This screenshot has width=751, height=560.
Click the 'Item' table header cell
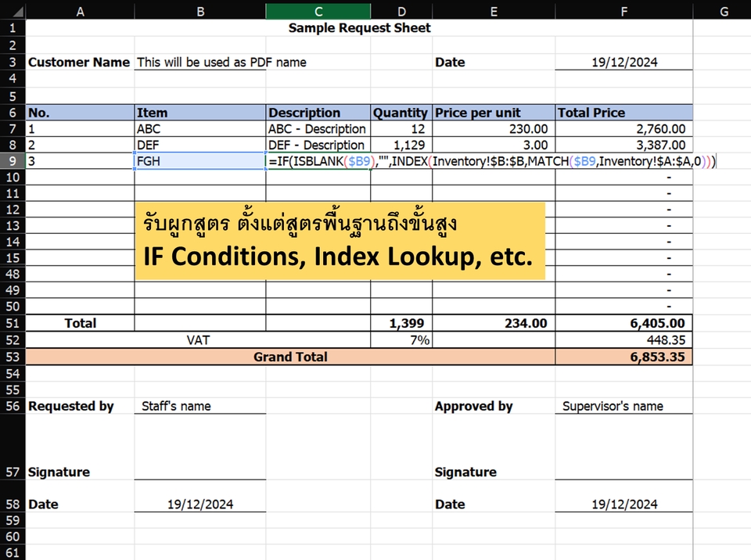(200, 113)
